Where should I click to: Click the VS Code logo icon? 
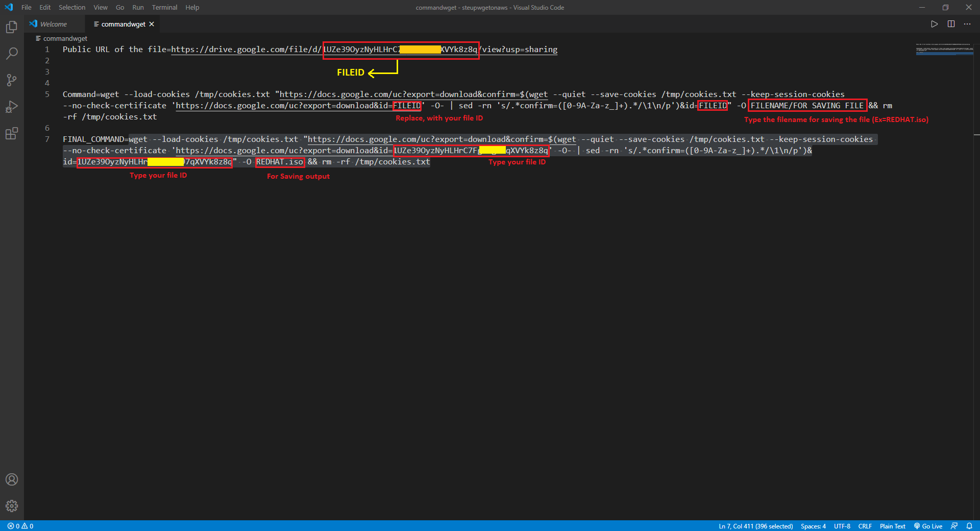pos(9,7)
